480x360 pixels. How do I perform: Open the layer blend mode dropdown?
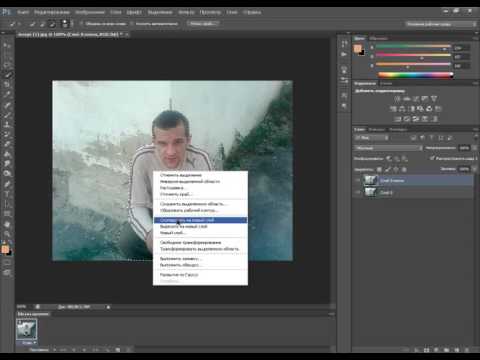pos(388,148)
